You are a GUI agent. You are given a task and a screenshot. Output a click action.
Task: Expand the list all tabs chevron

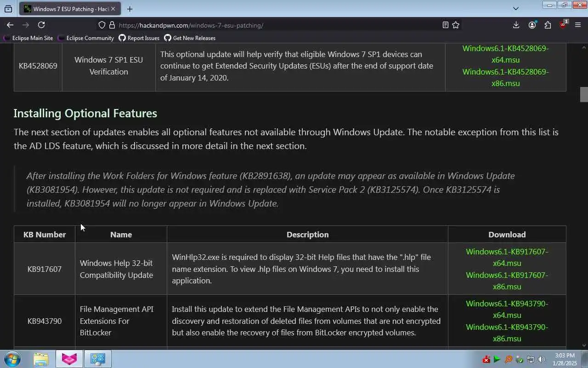[515, 9]
